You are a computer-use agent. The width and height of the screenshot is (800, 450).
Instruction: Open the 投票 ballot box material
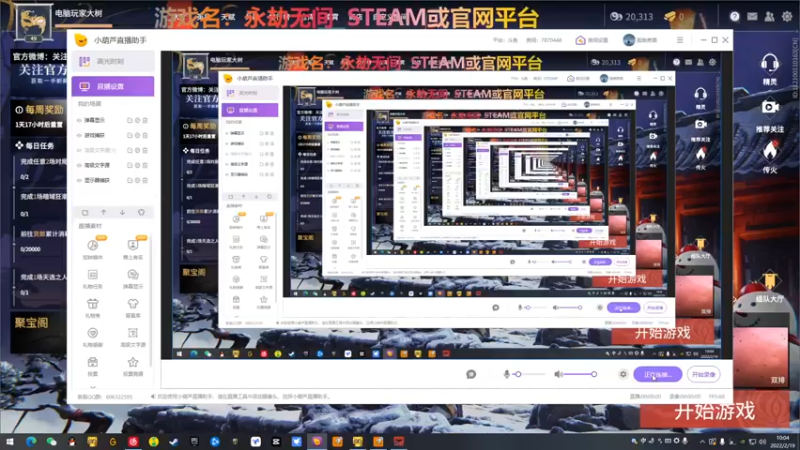click(92, 366)
